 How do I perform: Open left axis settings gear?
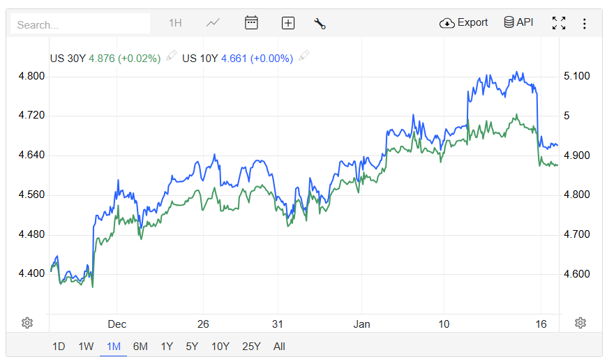(x=27, y=323)
